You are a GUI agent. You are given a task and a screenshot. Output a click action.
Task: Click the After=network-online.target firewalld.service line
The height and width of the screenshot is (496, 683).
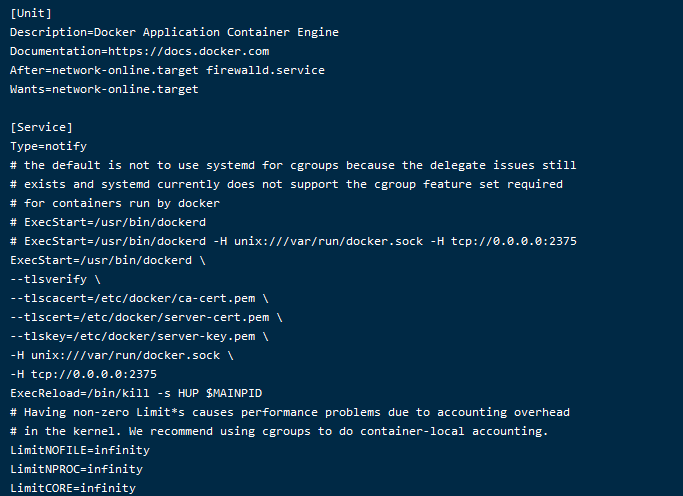point(167,70)
